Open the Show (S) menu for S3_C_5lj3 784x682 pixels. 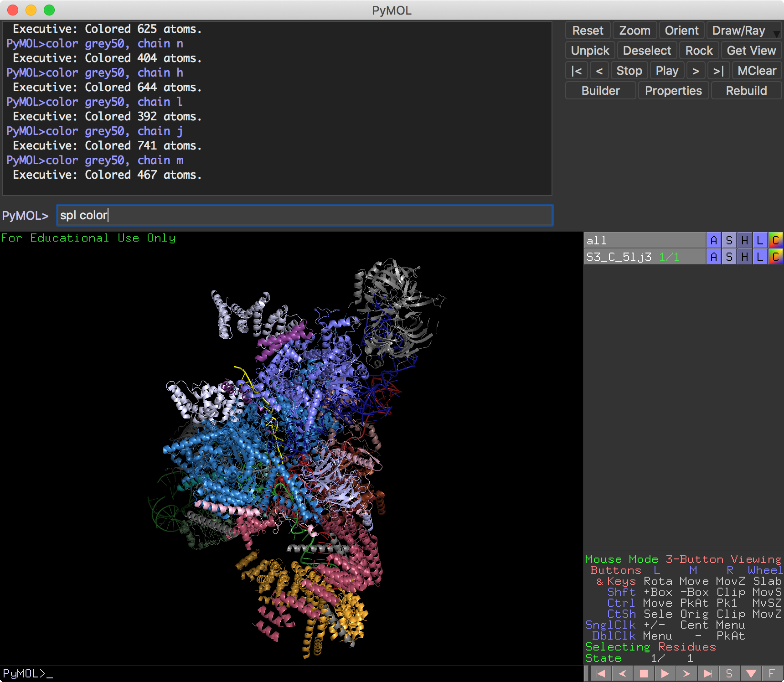(x=729, y=257)
